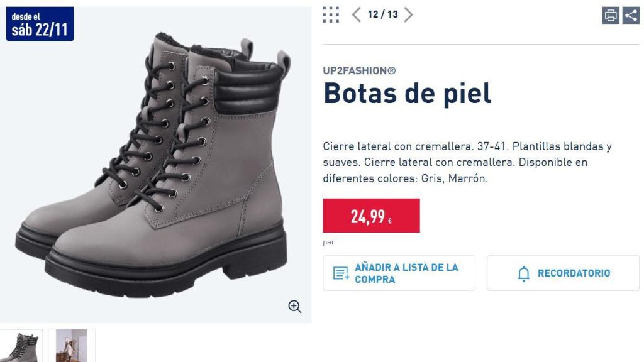Click the red 24,99 € price tag
Viewport: 644px width, 362px height.
click(x=371, y=216)
